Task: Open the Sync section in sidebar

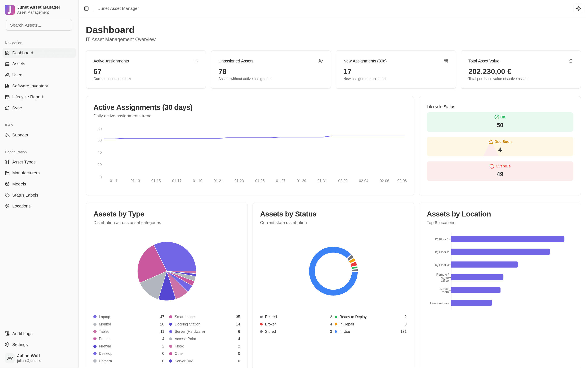Action: pos(17,108)
